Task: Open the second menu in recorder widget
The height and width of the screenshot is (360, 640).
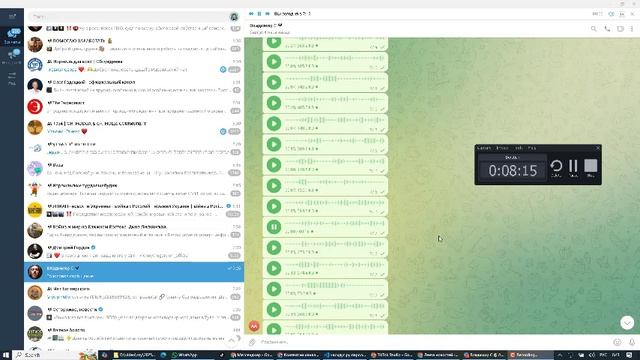Action: 502,148
